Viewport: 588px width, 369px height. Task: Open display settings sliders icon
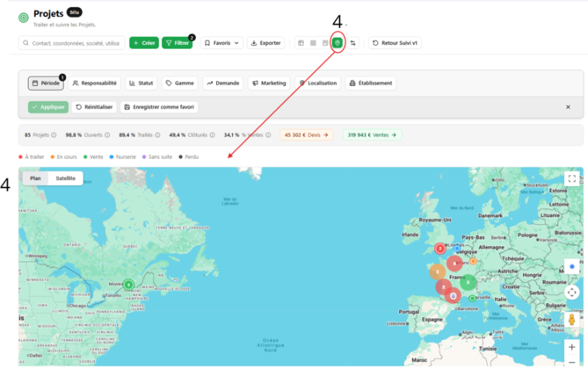tap(352, 43)
